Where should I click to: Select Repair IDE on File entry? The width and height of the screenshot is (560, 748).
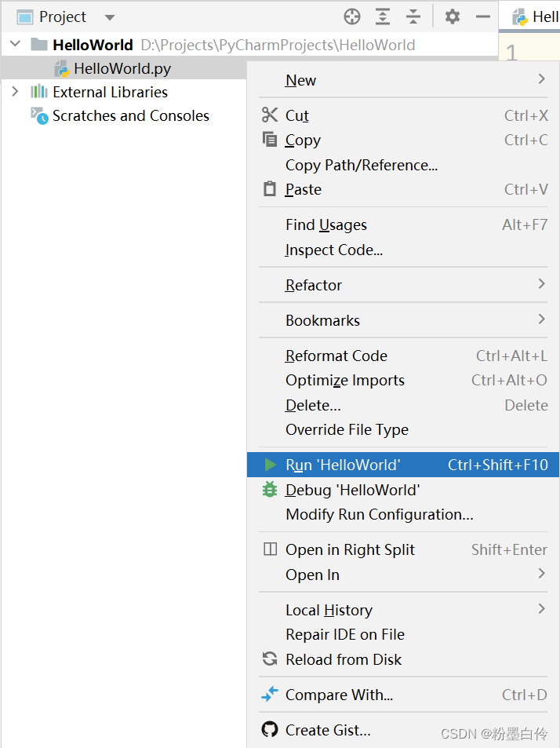403,634
